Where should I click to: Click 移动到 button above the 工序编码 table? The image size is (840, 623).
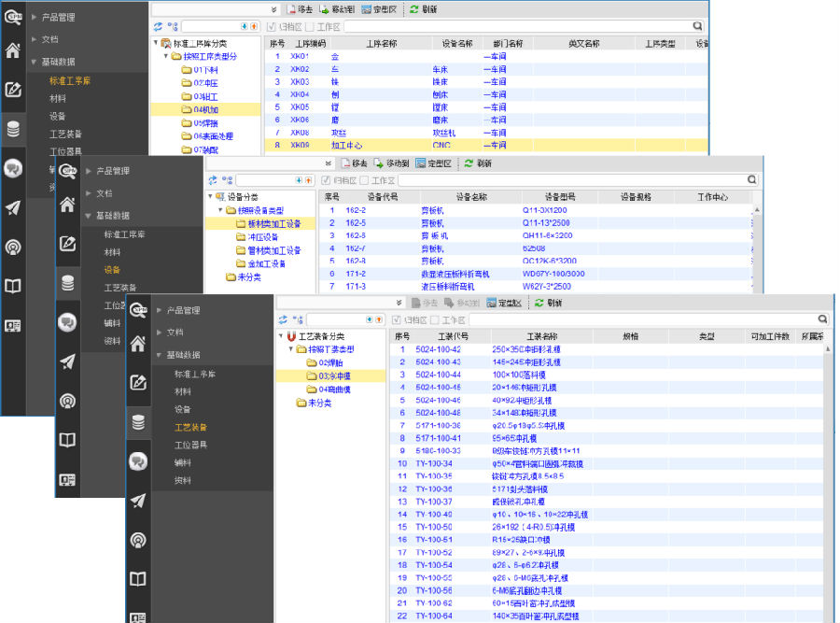point(336,8)
